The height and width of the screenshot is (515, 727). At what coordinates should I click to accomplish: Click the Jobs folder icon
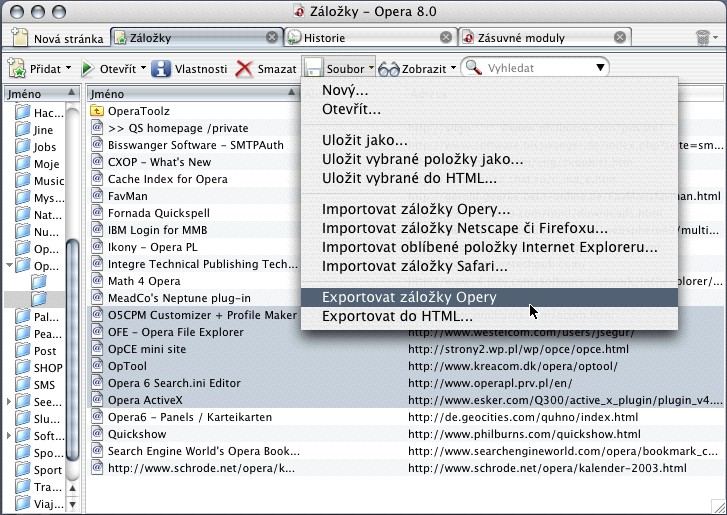[22, 146]
